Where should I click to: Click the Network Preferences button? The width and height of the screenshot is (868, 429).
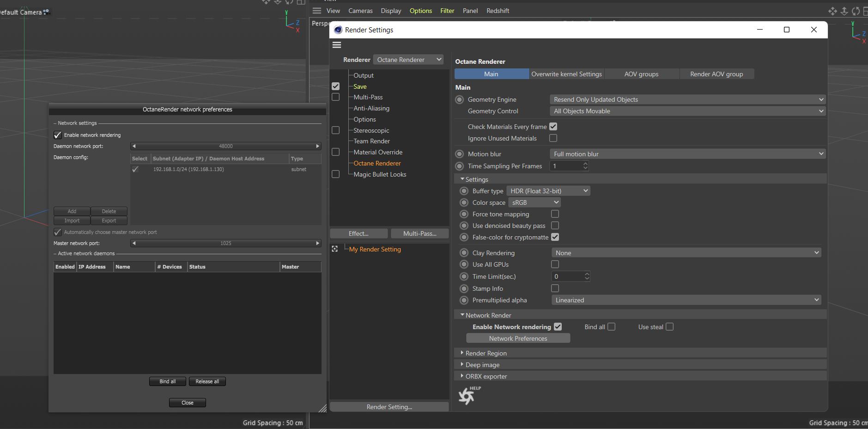point(518,338)
